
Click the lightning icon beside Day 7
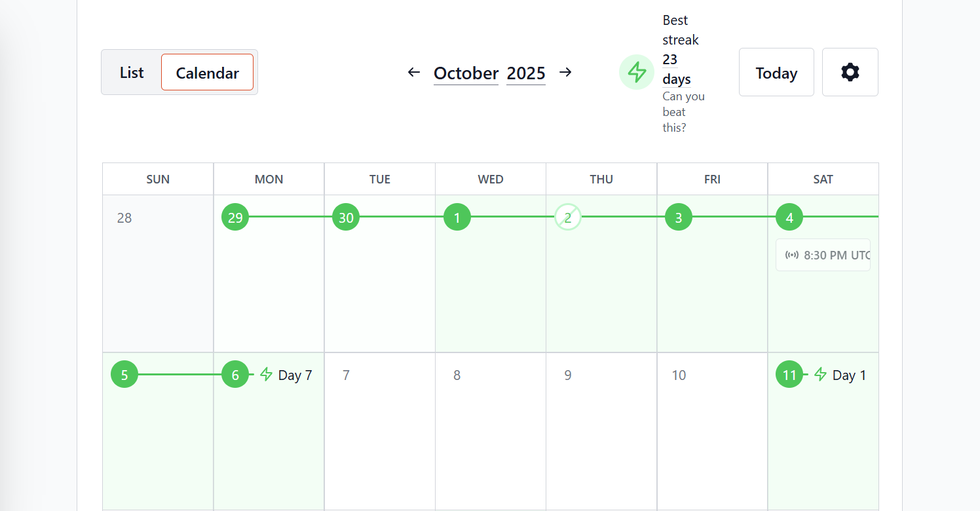pyautogui.click(x=266, y=375)
